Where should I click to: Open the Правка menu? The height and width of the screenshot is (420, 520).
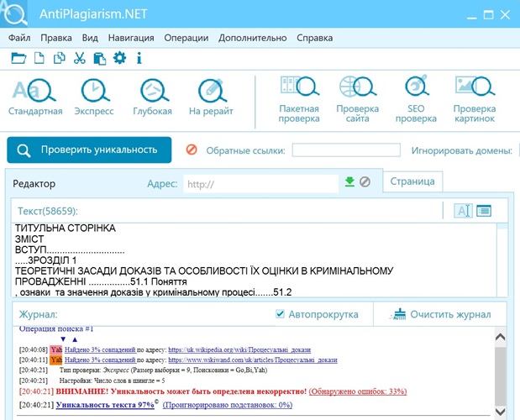click(x=56, y=38)
